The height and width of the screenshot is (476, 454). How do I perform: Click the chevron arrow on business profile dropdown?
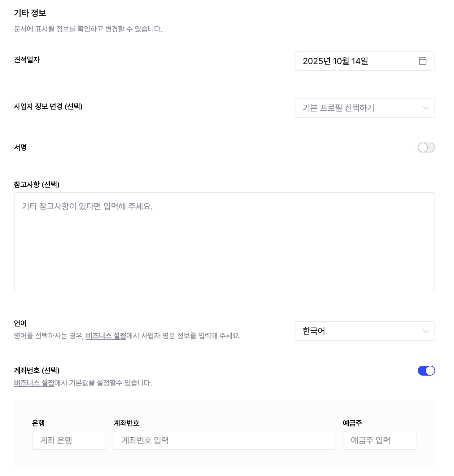click(x=426, y=108)
